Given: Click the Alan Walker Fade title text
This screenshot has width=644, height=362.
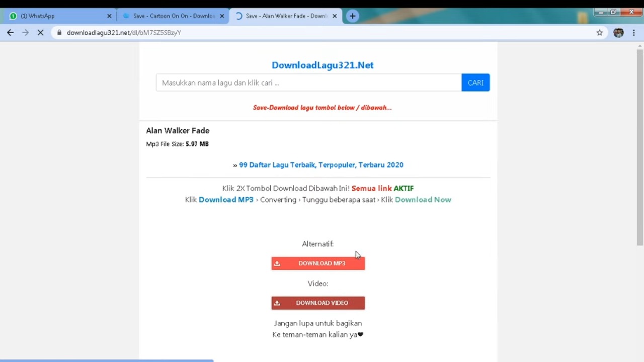Looking at the screenshot, I should click(x=178, y=131).
